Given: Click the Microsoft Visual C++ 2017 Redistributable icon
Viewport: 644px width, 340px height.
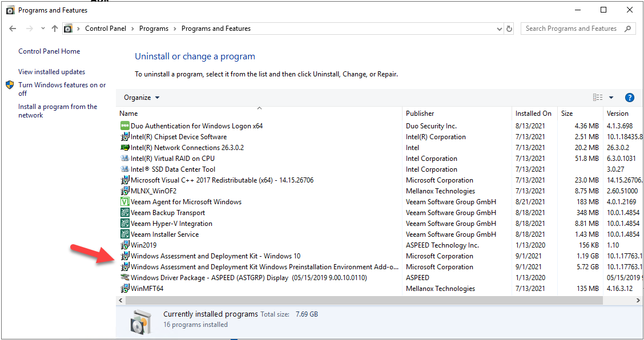Looking at the screenshot, I should [125, 180].
